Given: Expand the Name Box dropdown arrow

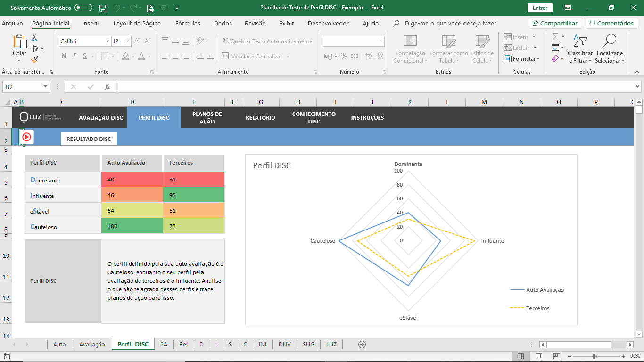Looking at the screenshot, I should click(x=46, y=87).
